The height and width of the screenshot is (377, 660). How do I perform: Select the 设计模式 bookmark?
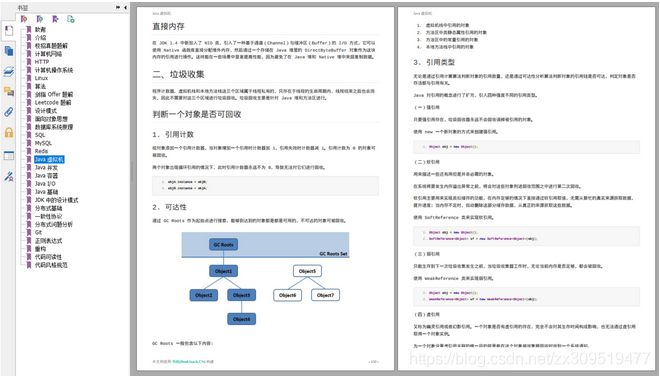coord(46,111)
